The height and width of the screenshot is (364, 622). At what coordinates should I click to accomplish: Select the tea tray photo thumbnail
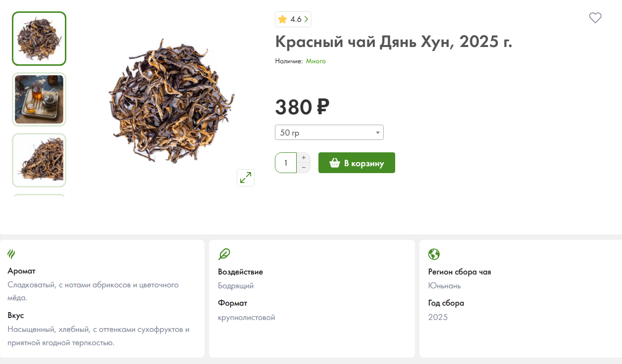(x=39, y=99)
